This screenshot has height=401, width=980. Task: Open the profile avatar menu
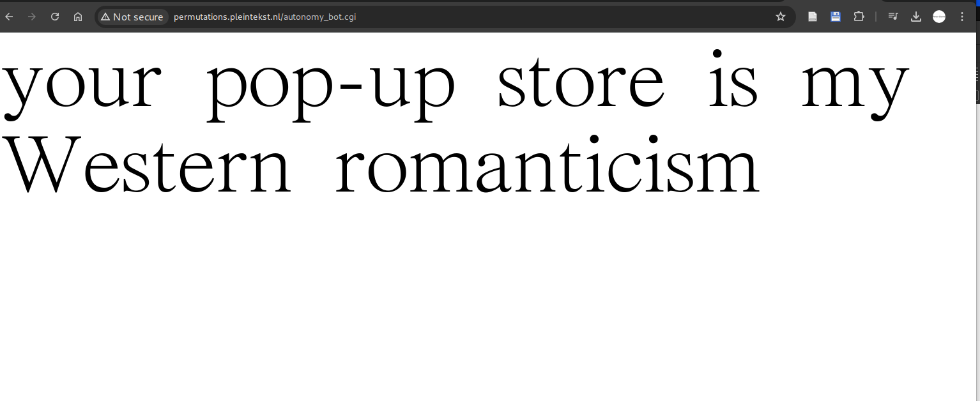(x=938, y=17)
